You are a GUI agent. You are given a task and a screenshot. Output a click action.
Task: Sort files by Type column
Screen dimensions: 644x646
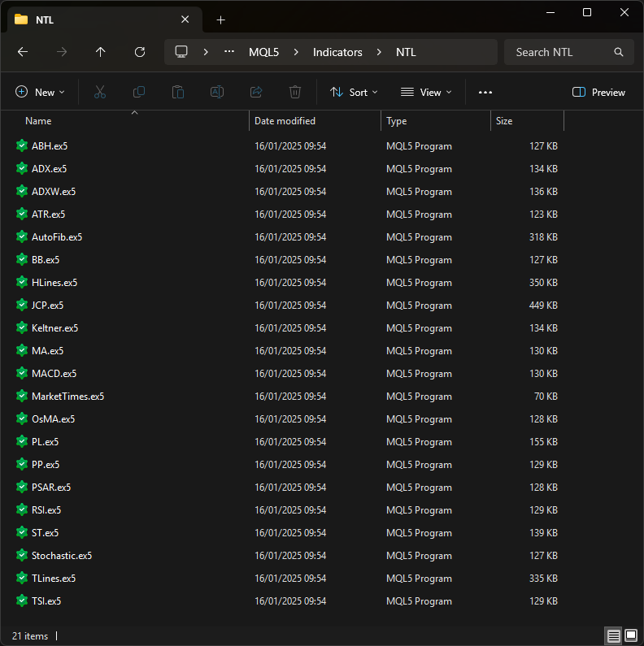[396, 121]
